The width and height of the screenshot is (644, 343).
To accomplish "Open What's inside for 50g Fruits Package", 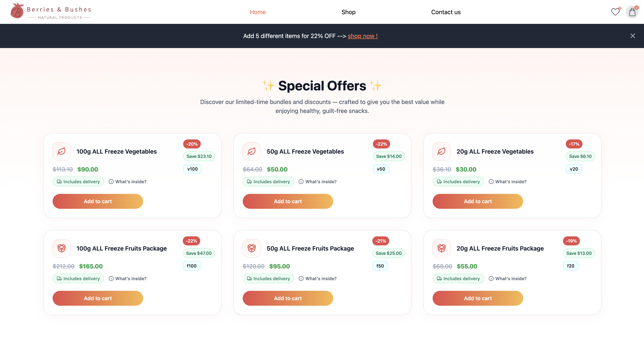I will click(321, 279).
